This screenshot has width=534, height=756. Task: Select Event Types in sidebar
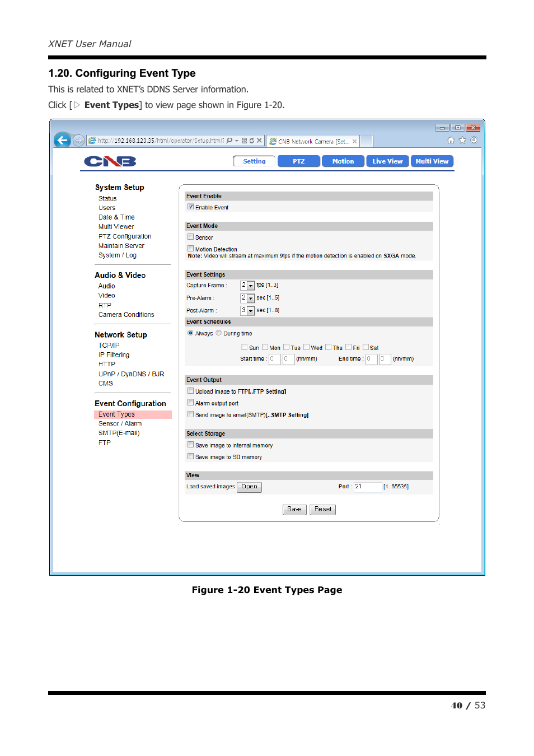133,414
